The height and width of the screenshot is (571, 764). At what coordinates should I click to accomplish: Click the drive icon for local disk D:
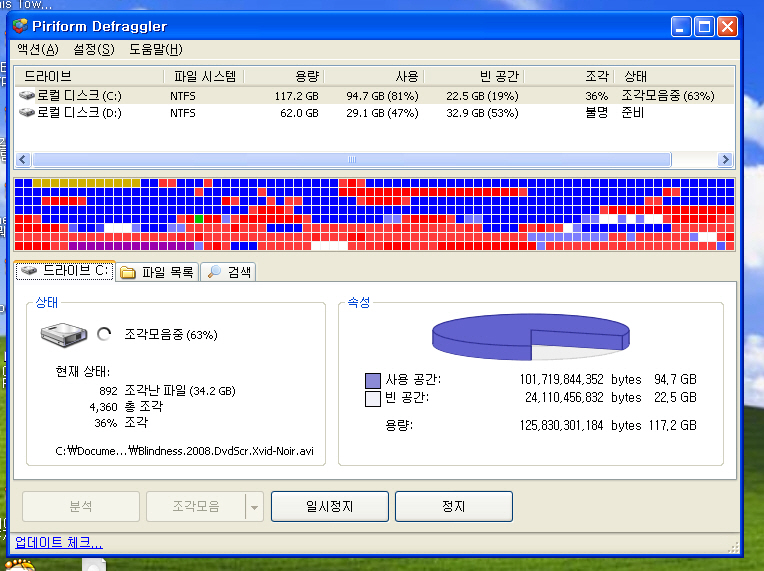point(27,113)
